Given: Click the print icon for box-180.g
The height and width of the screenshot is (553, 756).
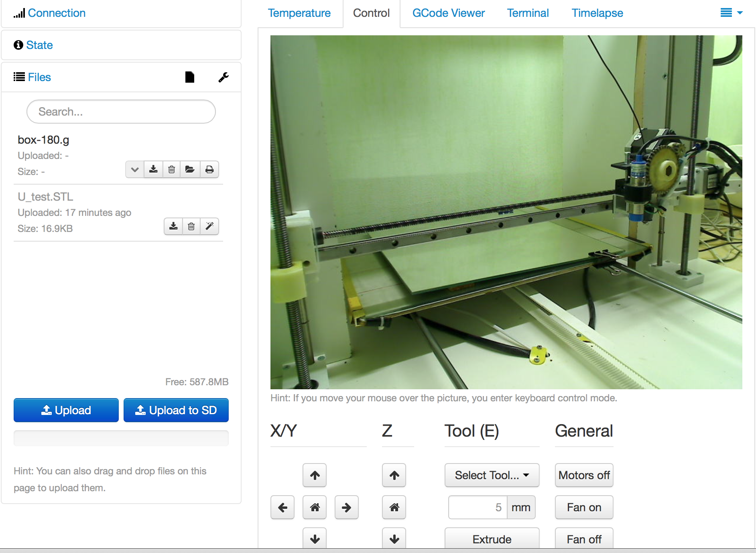Looking at the screenshot, I should coord(209,170).
